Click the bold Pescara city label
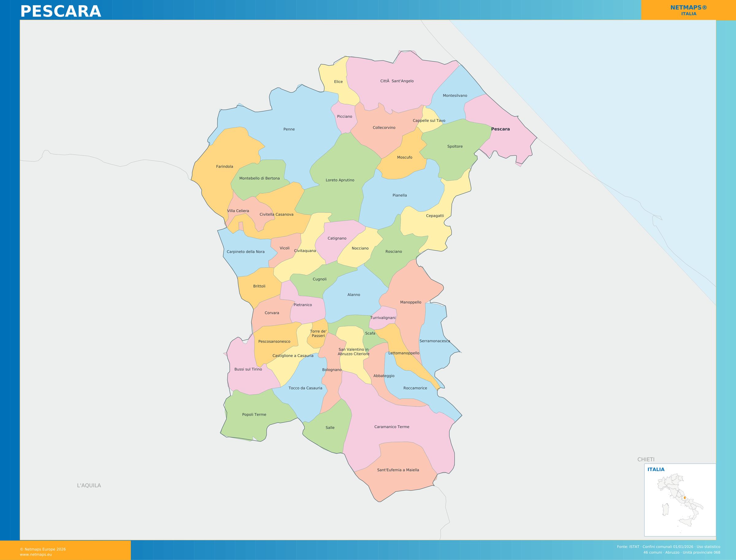 (x=500, y=129)
